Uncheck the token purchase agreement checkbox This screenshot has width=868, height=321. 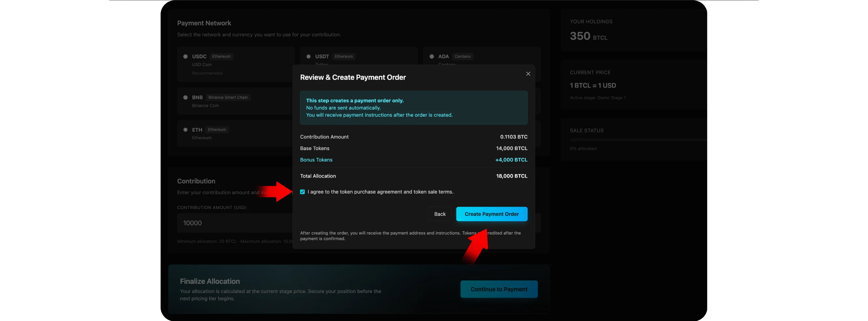[x=302, y=192]
